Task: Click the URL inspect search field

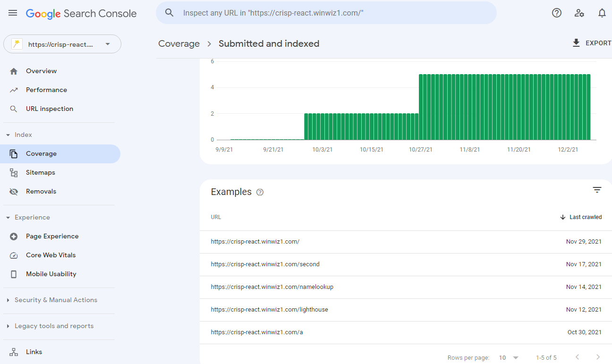Action: pyautogui.click(x=326, y=13)
